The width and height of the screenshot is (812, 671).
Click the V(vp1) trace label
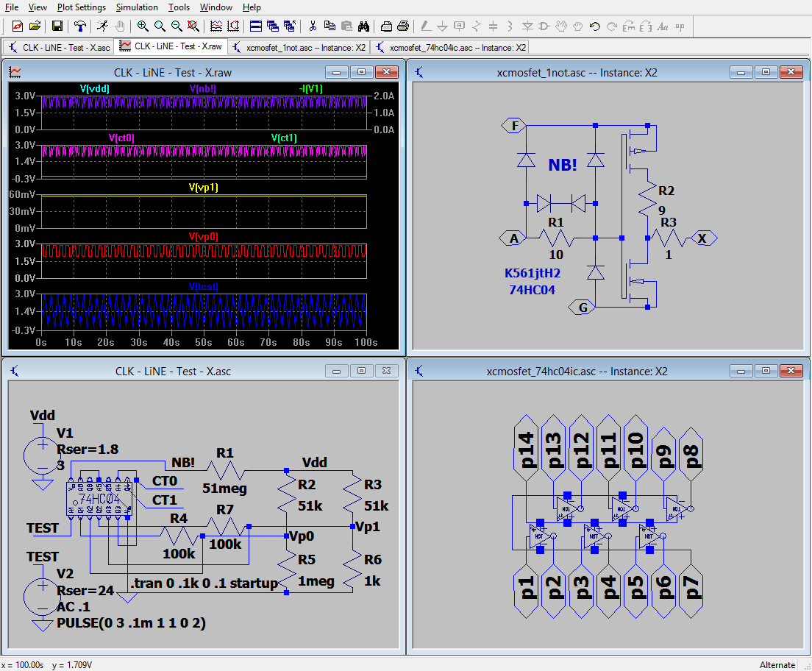204,188
